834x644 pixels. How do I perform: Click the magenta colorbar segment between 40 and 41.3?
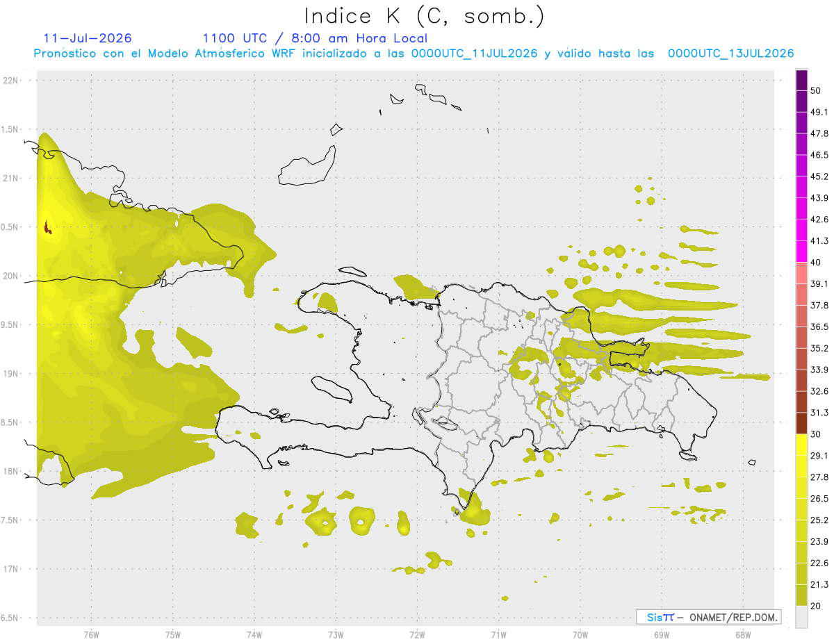pyautogui.click(x=801, y=251)
